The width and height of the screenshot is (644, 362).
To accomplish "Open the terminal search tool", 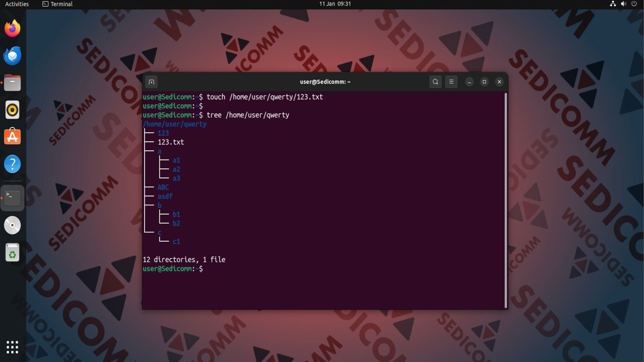I will (435, 82).
